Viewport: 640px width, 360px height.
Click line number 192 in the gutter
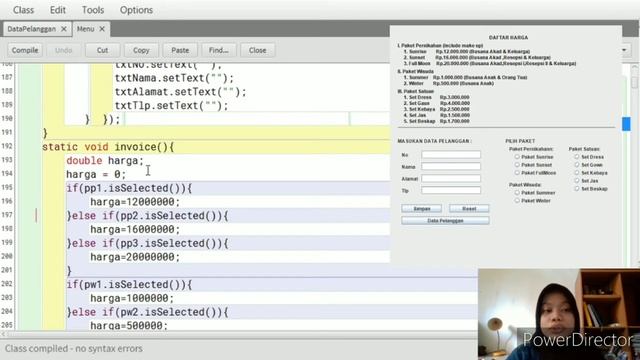pos(7,146)
